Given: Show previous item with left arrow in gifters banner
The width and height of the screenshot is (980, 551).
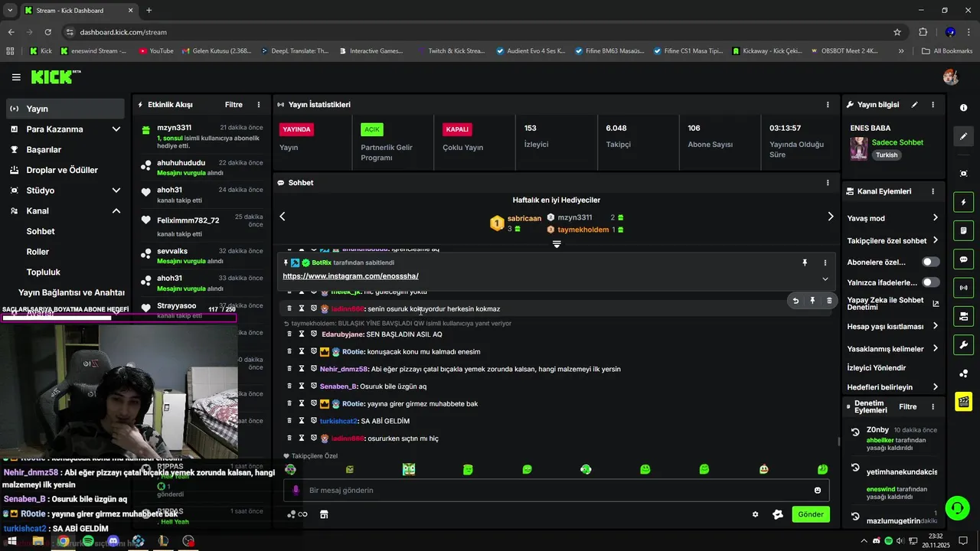Looking at the screenshot, I should [x=283, y=217].
